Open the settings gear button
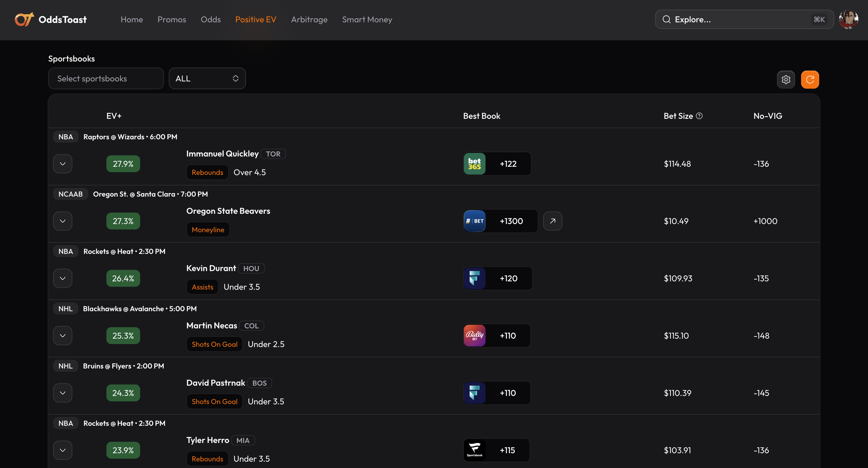The height and width of the screenshot is (468, 868). click(x=786, y=80)
